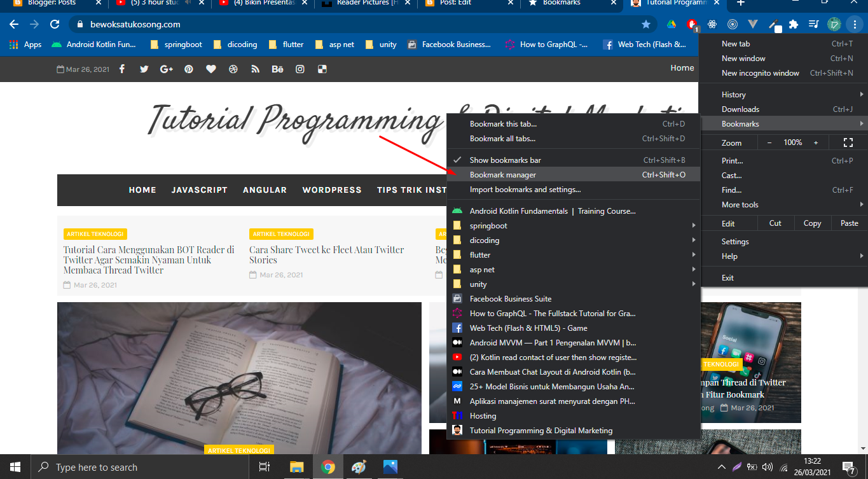The height and width of the screenshot is (479, 868).
Task: Open the Google Drive extension icon
Action: click(x=672, y=24)
